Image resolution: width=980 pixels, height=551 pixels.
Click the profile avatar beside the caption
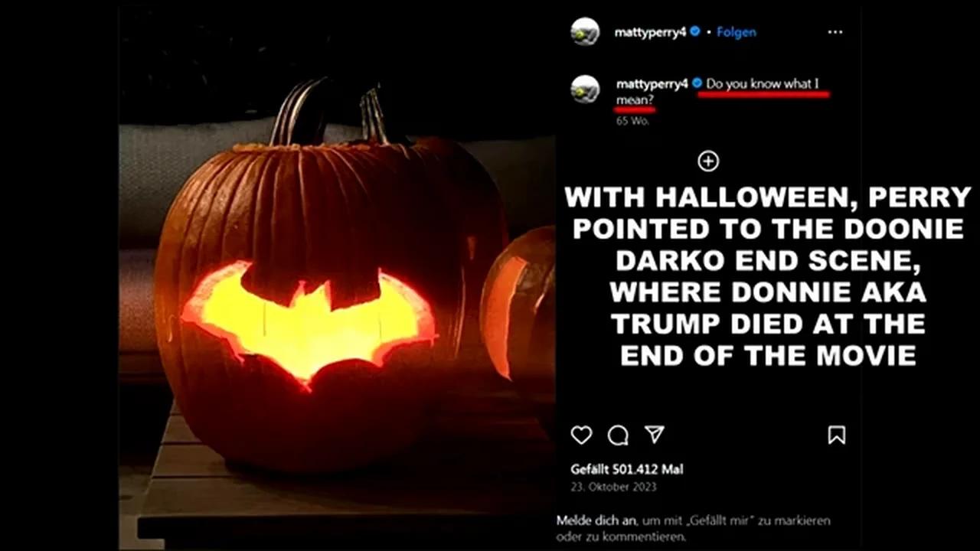click(585, 90)
